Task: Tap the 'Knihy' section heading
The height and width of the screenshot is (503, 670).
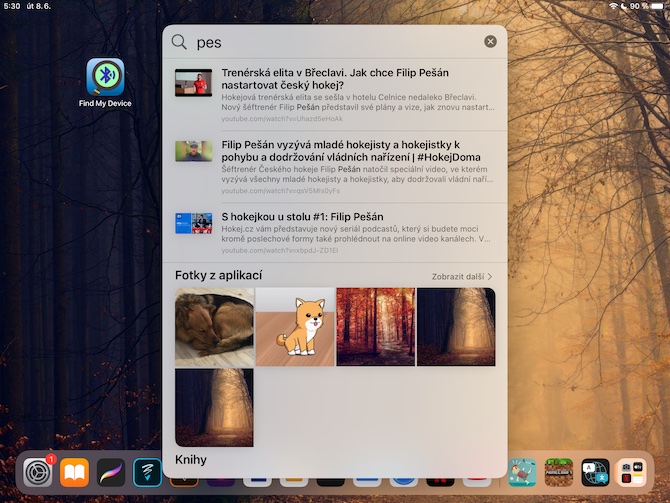Action: click(191, 460)
